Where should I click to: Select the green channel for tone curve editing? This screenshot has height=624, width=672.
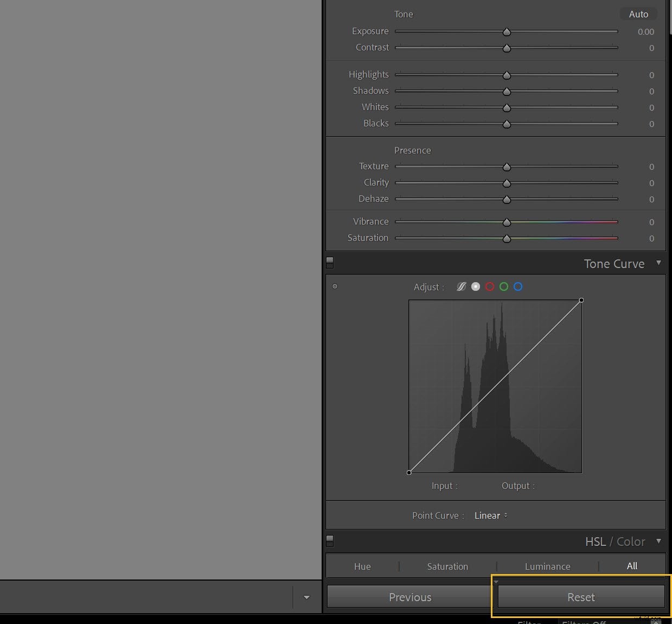click(504, 286)
